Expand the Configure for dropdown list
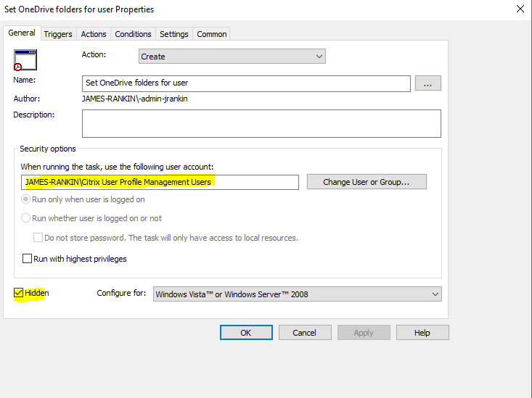Viewport: 532px width, 398px height. (298, 294)
